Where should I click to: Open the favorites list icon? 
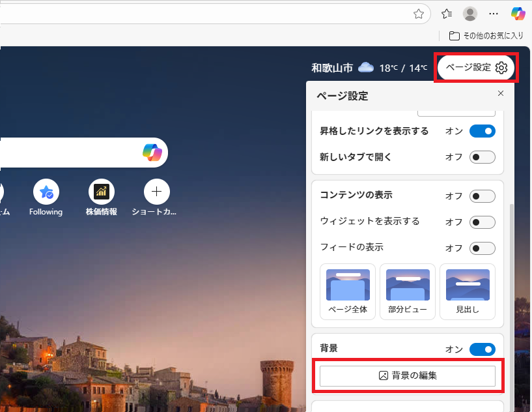click(x=447, y=14)
